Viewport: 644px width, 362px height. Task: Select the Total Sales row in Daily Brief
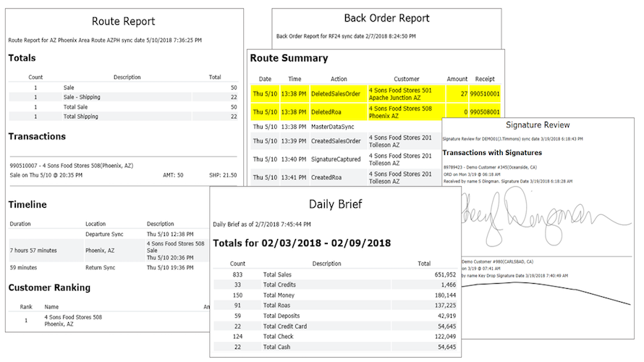pyautogui.click(x=335, y=274)
